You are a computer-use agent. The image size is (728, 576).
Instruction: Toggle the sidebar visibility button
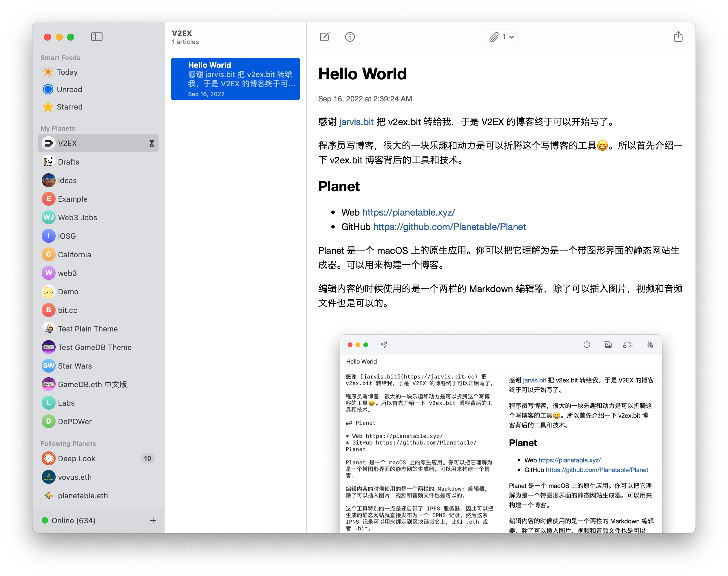tap(97, 37)
